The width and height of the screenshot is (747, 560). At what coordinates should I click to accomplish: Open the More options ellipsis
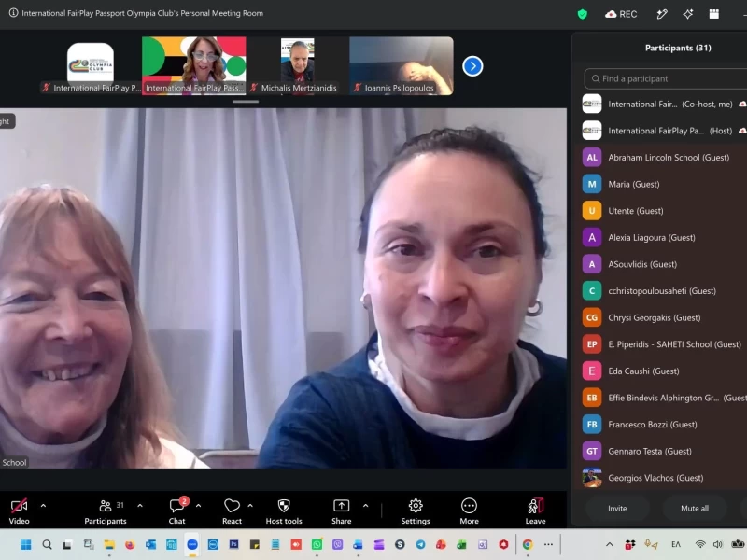pyautogui.click(x=470, y=511)
